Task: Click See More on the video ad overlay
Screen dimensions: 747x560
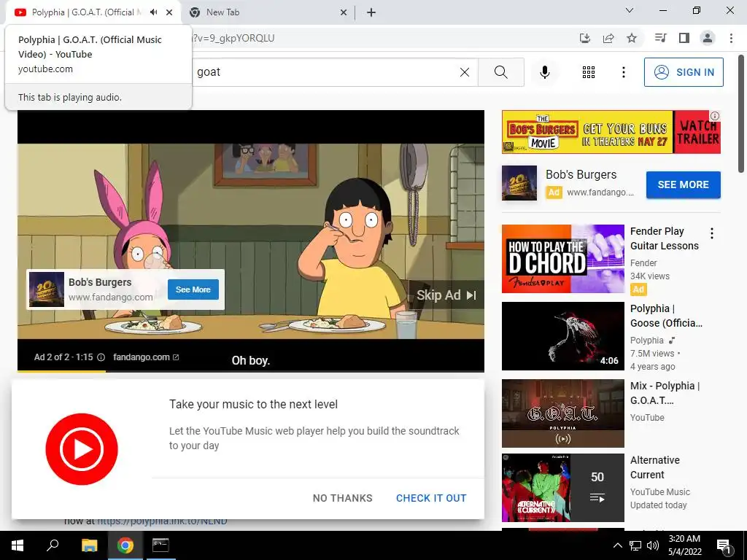Action: 193,289
